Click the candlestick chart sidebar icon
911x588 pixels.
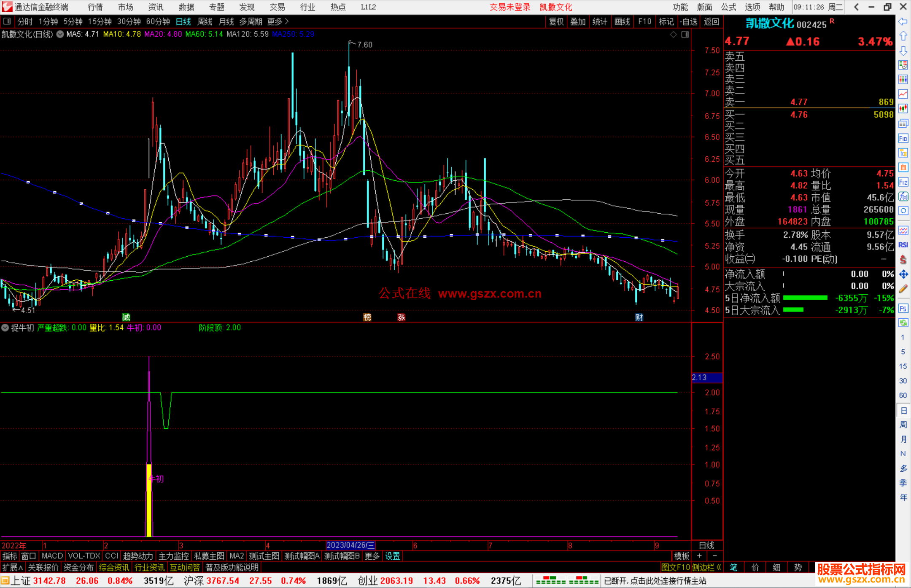coord(903,109)
